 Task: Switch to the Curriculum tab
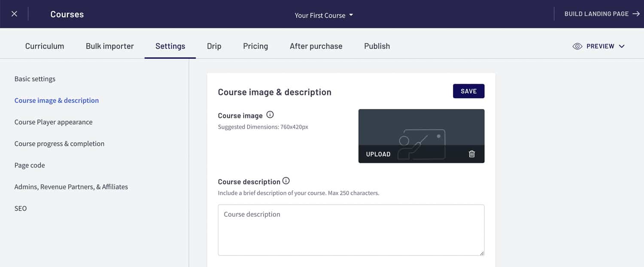(44, 46)
